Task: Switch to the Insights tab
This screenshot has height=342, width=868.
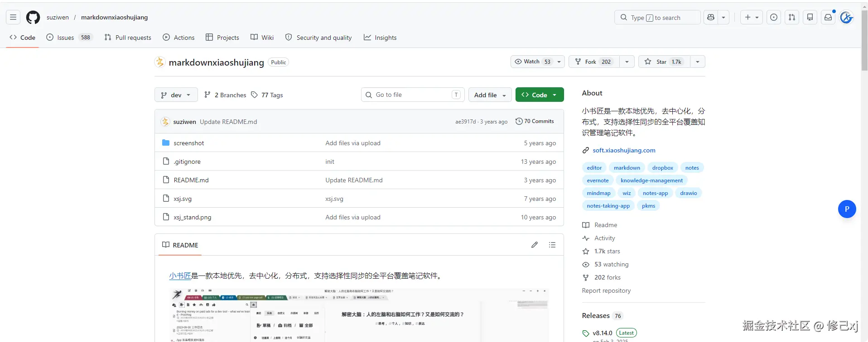Action: coord(380,38)
